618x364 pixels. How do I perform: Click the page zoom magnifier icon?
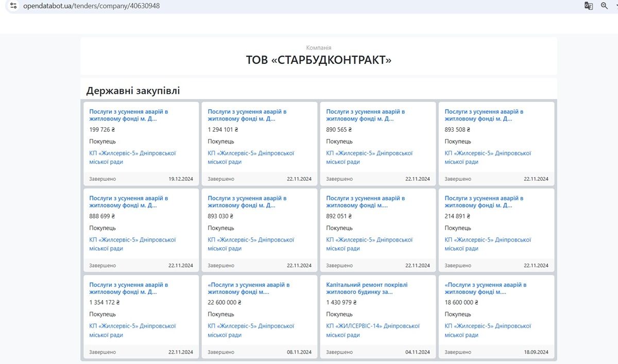[604, 7]
